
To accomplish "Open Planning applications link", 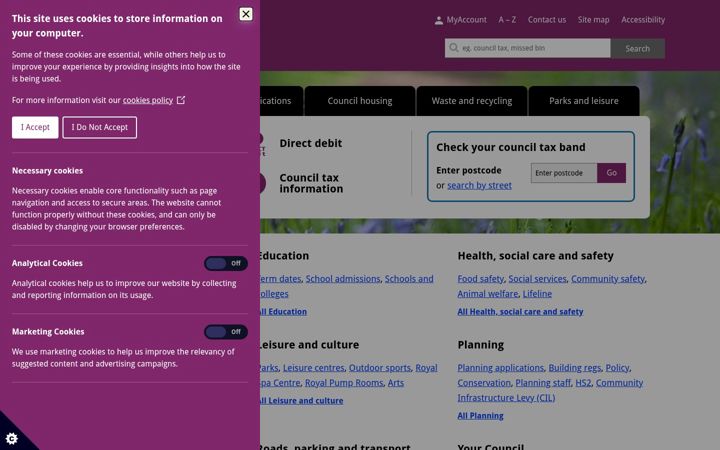I will tap(501, 368).
